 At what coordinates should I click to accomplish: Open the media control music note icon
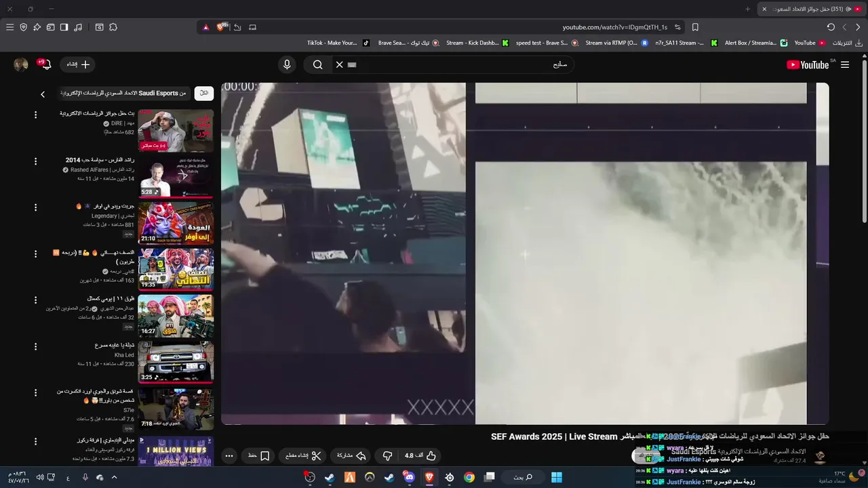click(x=78, y=27)
